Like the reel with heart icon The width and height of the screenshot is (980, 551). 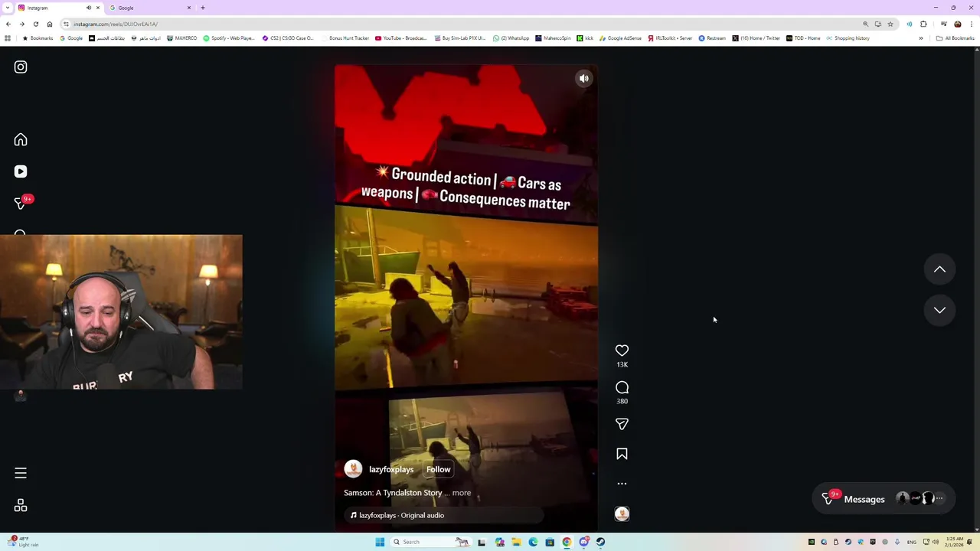click(622, 350)
